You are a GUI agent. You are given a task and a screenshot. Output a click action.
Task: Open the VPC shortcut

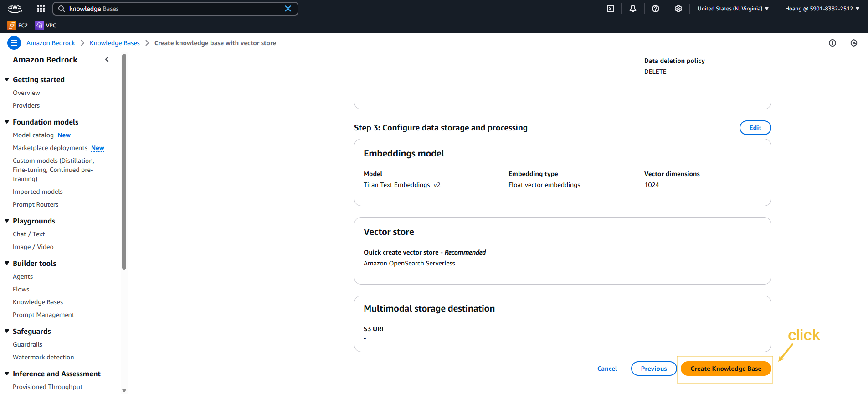coord(46,26)
